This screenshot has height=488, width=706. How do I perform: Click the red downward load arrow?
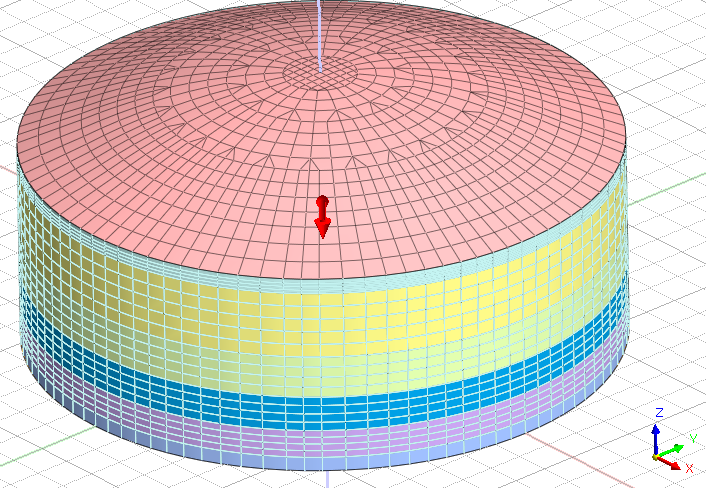[322, 217]
